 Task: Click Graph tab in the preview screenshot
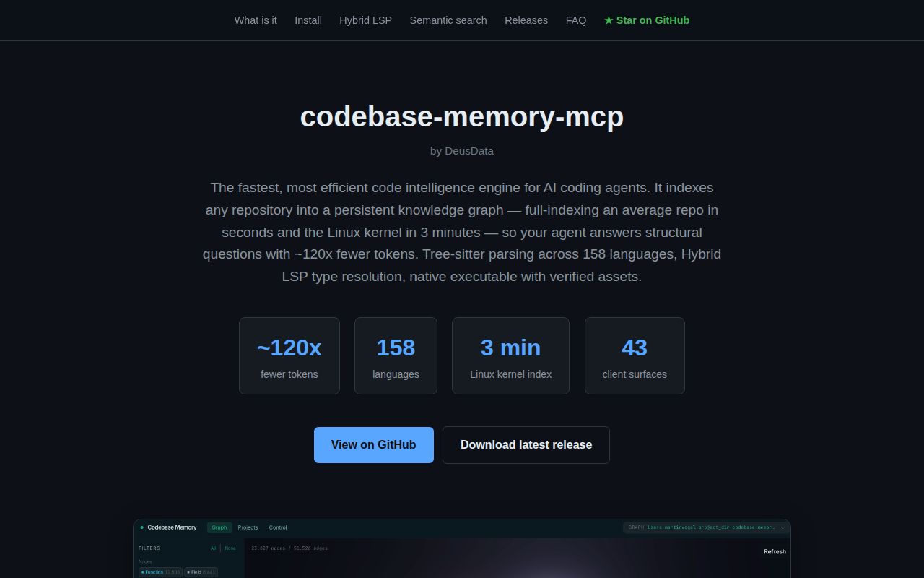coord(219,527)
